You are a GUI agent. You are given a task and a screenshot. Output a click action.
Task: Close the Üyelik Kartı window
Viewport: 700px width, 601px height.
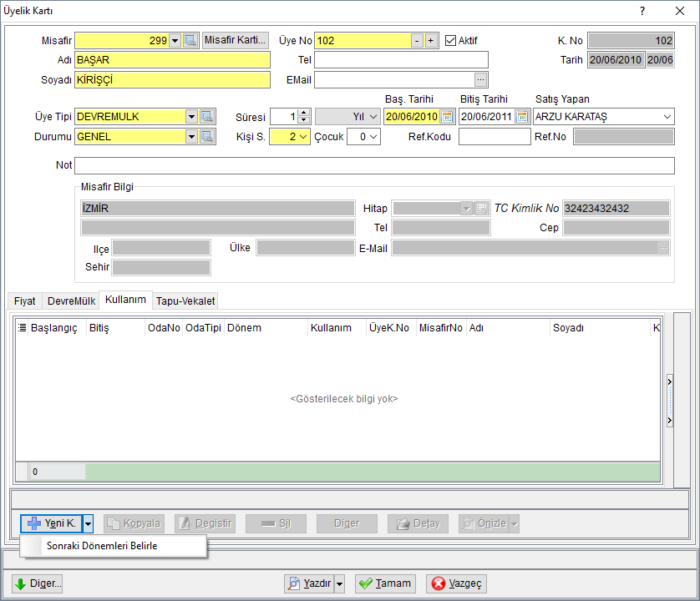pos(679,11)
